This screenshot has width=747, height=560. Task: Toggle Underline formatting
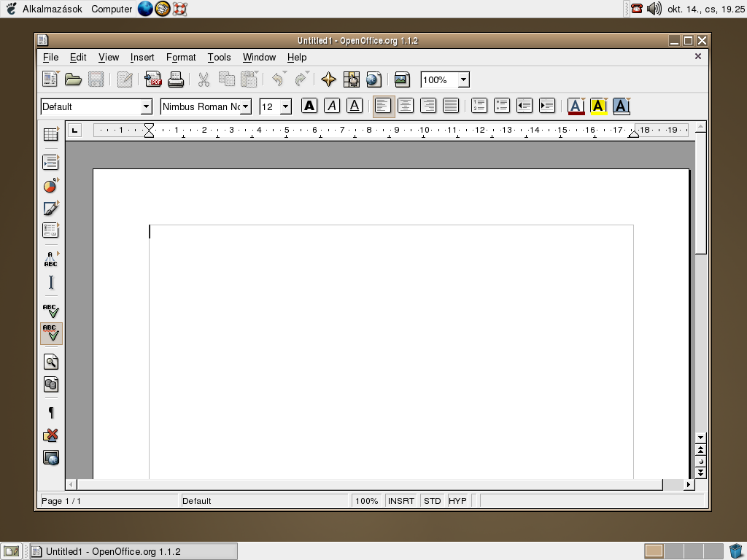pos(355,106)
